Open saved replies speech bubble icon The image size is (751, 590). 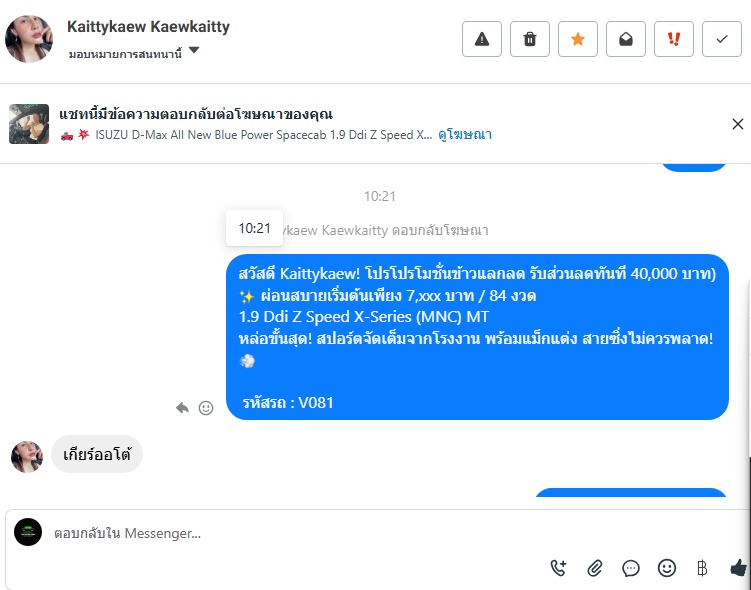[631, 568]
